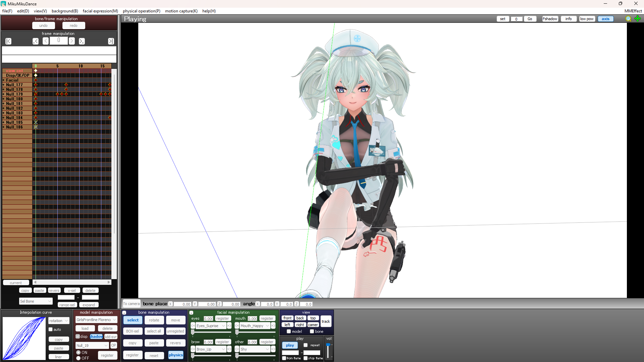Image resolution: width=644 pixels, height=362 pixels.
Task: Click the undo button
Action: click(43, 25)
